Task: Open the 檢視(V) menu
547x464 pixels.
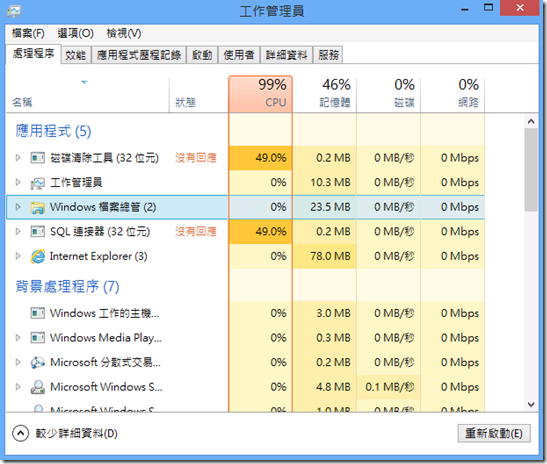Action: [x=124, y=33]
